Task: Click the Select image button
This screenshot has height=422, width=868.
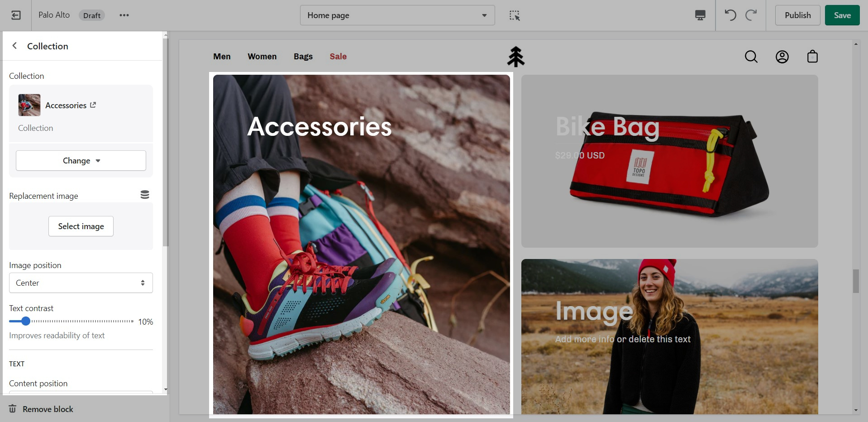Action: (81, 226)
